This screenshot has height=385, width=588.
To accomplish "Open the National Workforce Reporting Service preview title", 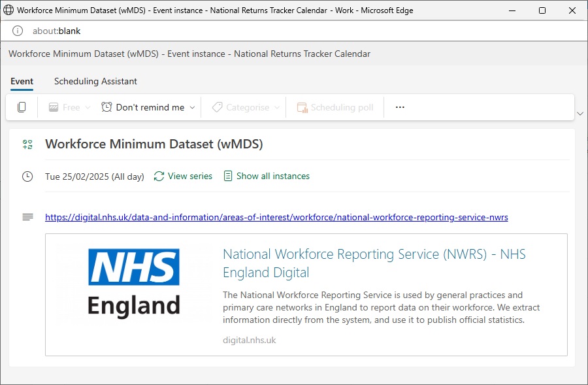I will tap(374, 263).
